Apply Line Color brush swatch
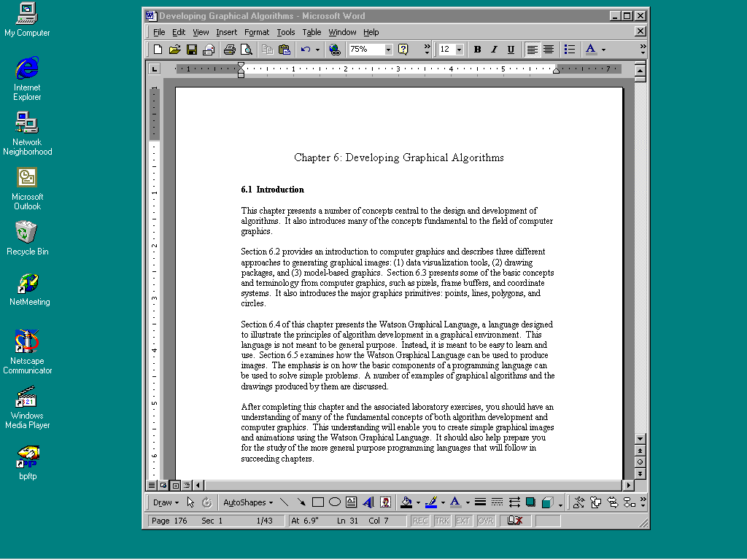Viewport: 747px width, 560px height. pos(431,502)
